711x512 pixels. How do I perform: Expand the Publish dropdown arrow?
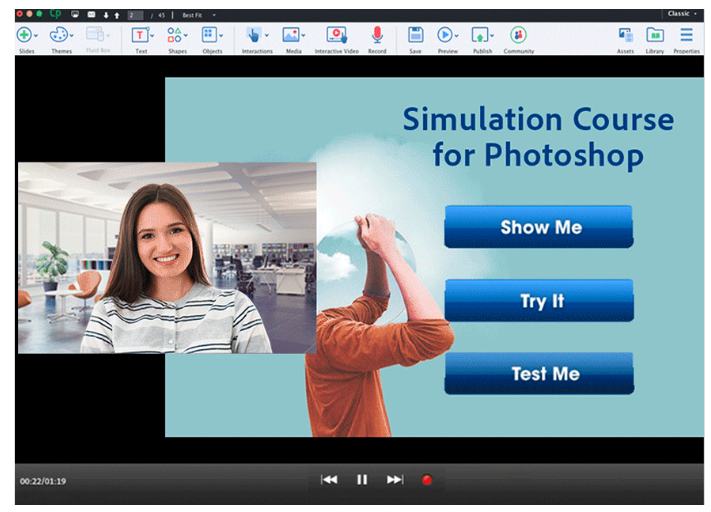click(492, 35)
